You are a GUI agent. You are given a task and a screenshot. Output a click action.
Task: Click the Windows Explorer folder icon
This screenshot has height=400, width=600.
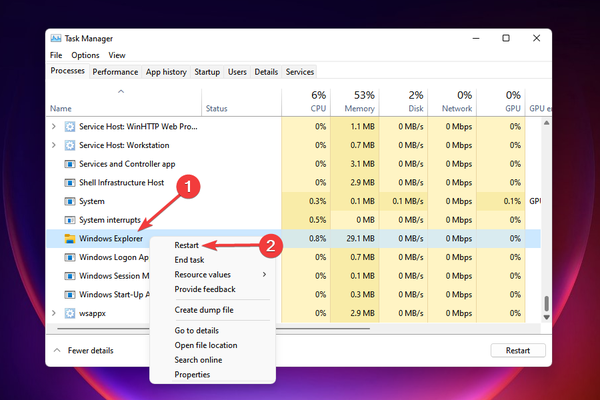70,238
